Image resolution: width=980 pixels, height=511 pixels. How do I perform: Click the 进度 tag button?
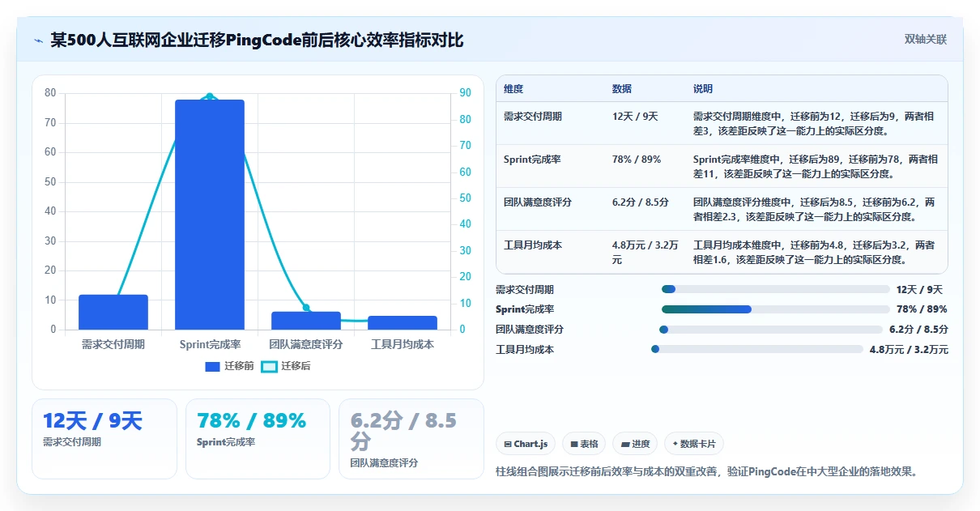click(x=635, y=444)
